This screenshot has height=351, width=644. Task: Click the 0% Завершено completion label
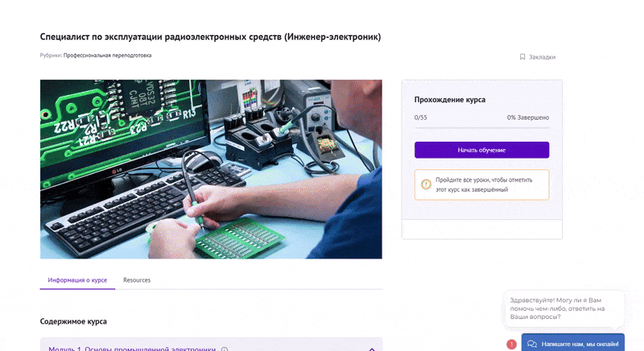527,118
